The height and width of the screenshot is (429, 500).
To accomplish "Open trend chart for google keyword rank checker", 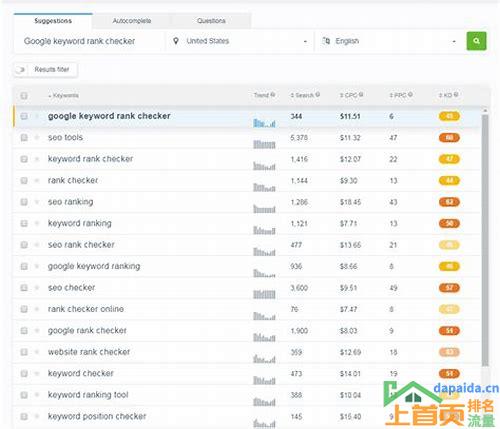I will pyautogui.click(x=264, y=123).
